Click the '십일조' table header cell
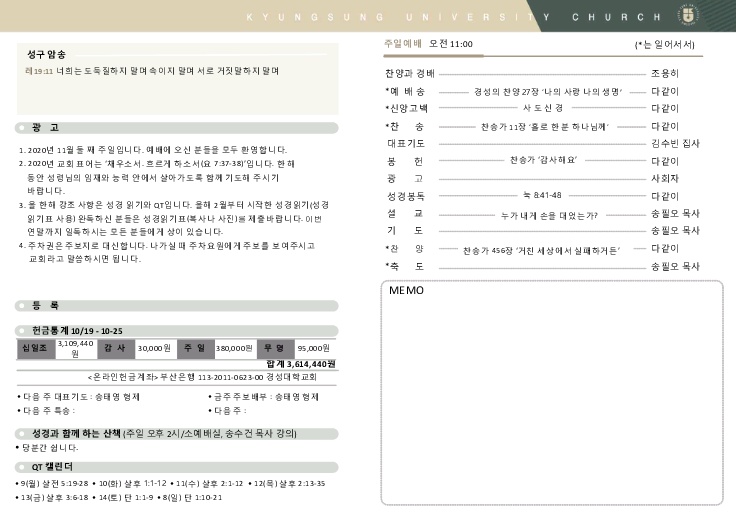The width and height of the screenshot is (736, 519). 36,349
